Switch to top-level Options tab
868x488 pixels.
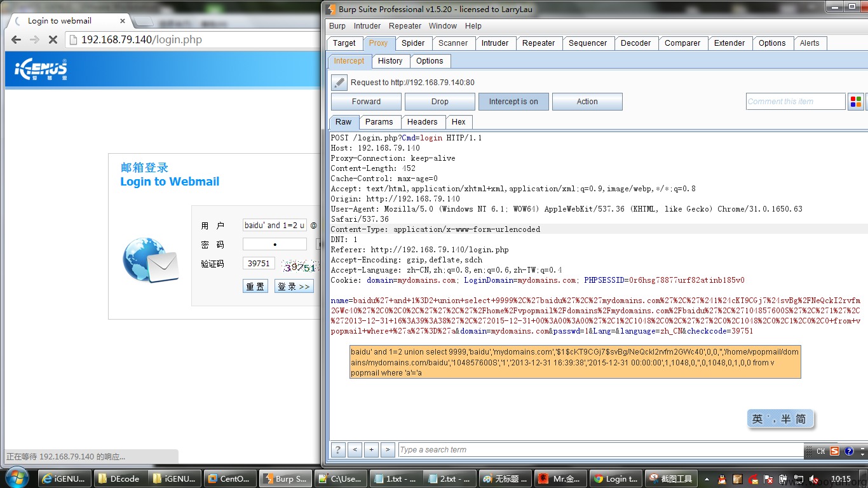[772, 43]
